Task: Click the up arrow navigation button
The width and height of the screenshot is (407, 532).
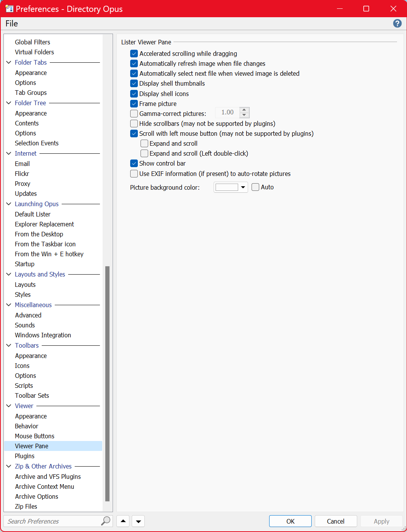Action: [123, 521]
